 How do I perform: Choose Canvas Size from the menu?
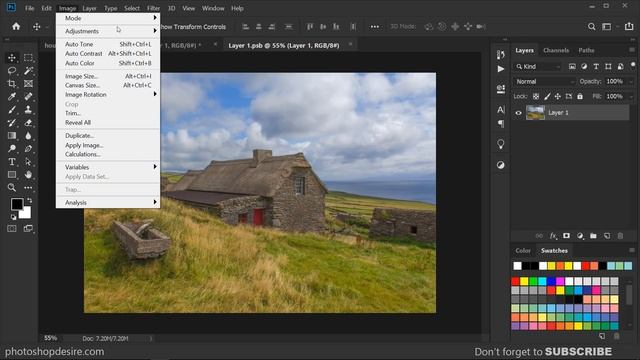click(x=108, y=85)
